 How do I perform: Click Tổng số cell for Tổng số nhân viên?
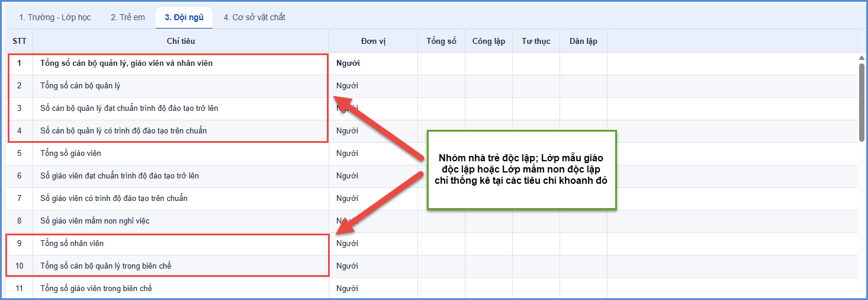coord(442,244)
